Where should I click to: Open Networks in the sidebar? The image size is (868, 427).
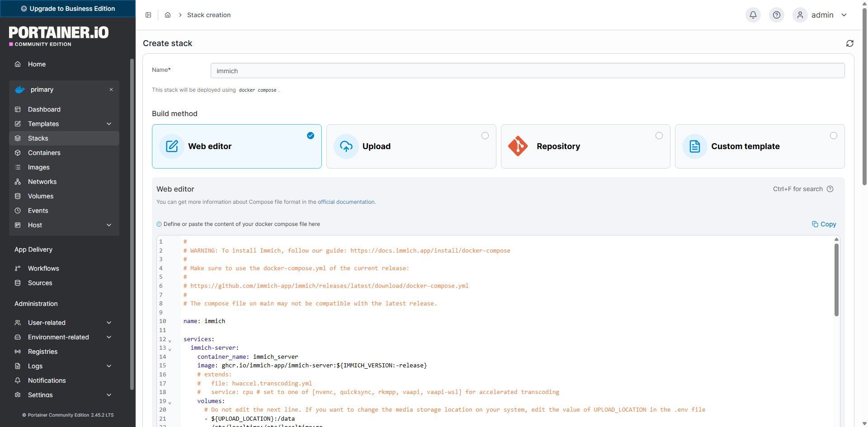pyautogui.click(x=64, y=182)
